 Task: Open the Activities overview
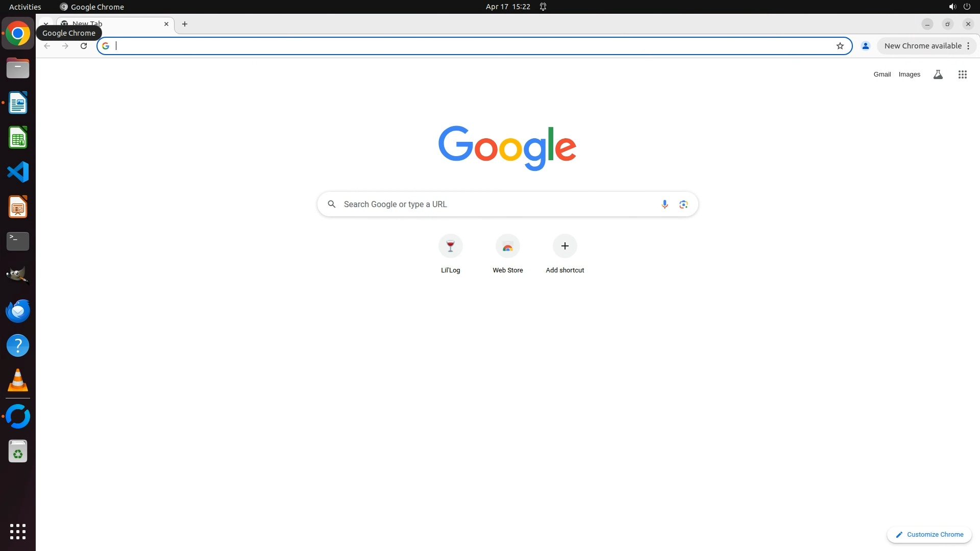25,7
